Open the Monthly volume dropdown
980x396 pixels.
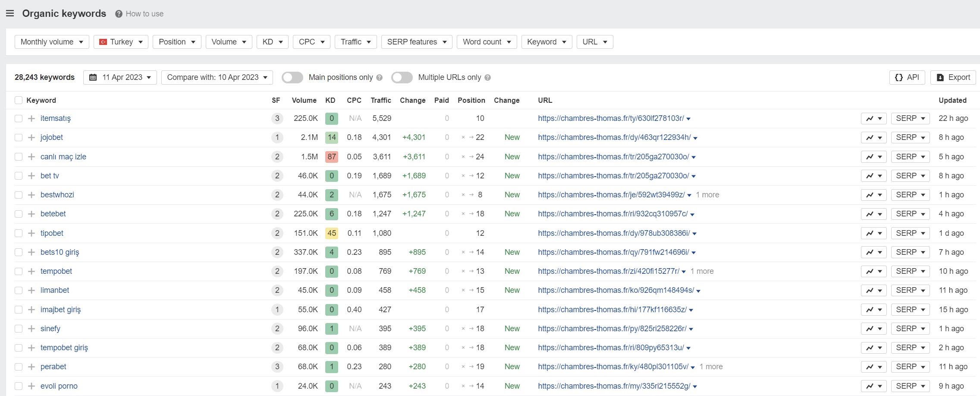point(52,42)
